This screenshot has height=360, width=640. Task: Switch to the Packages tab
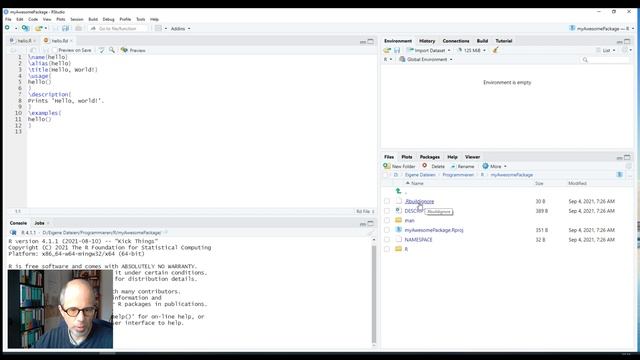pyautogui.click(x=430, y=157)
